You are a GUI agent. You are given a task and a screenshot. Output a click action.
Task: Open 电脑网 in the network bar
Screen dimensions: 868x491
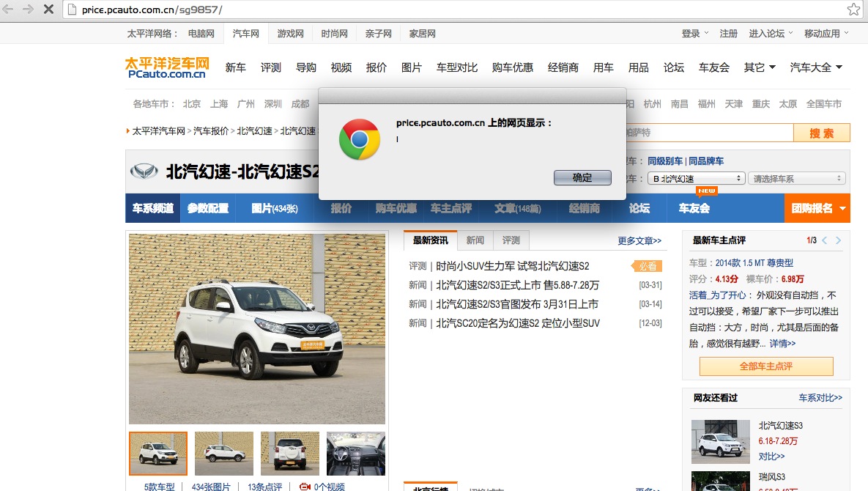click(x=201, y=34)
